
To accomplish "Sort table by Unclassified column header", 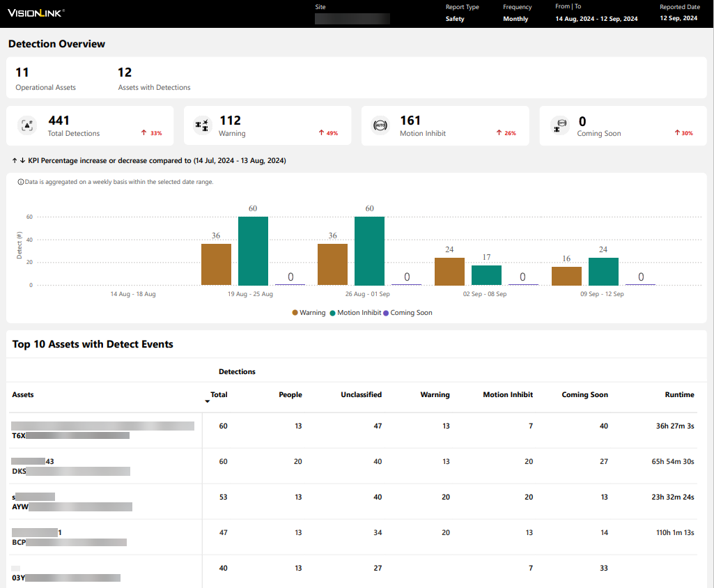I will click(x=361, y=394).
